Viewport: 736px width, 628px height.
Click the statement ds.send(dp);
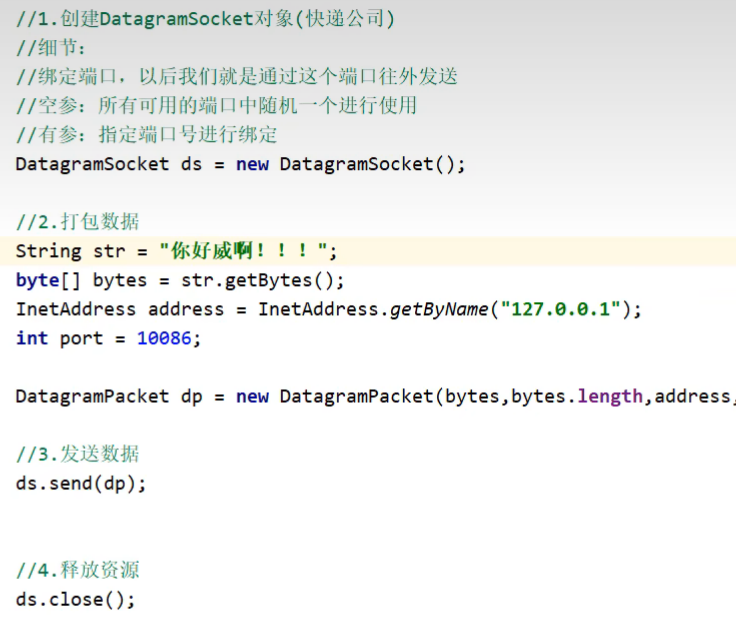81,483
